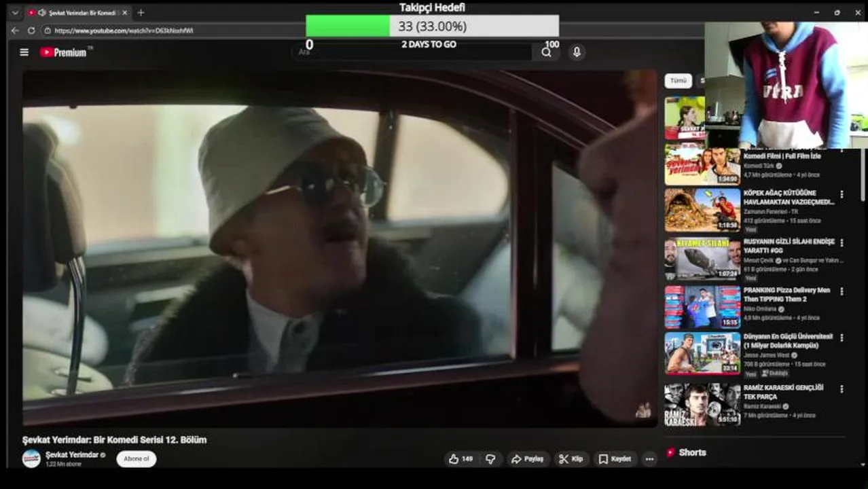Select the Tümü filter chip
The height and width of the screenshot is (489, 868).
[678, 81]
